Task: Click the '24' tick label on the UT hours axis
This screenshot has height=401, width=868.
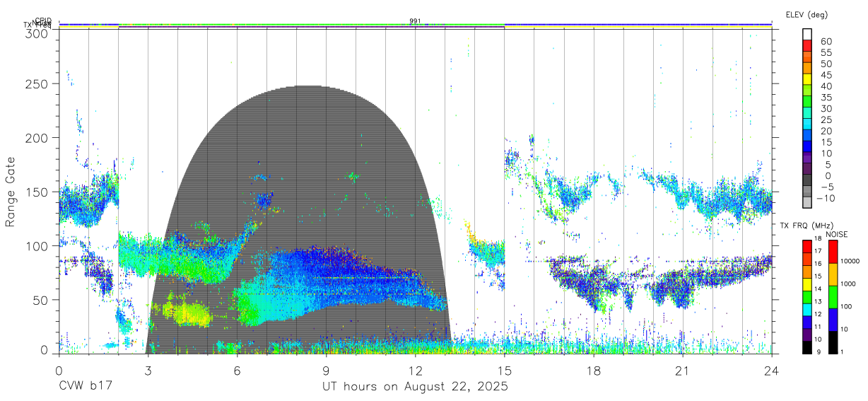Action: pyautogui.click(x=771, y=370)
